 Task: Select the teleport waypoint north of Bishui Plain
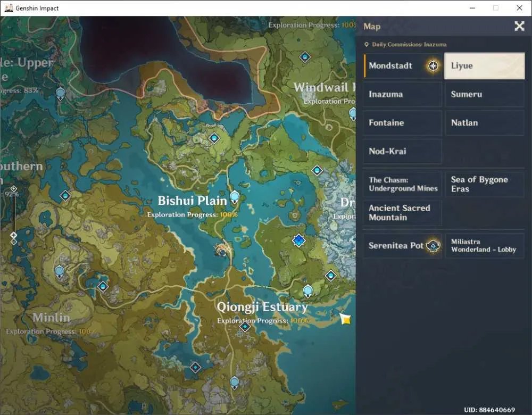point(214,138)
